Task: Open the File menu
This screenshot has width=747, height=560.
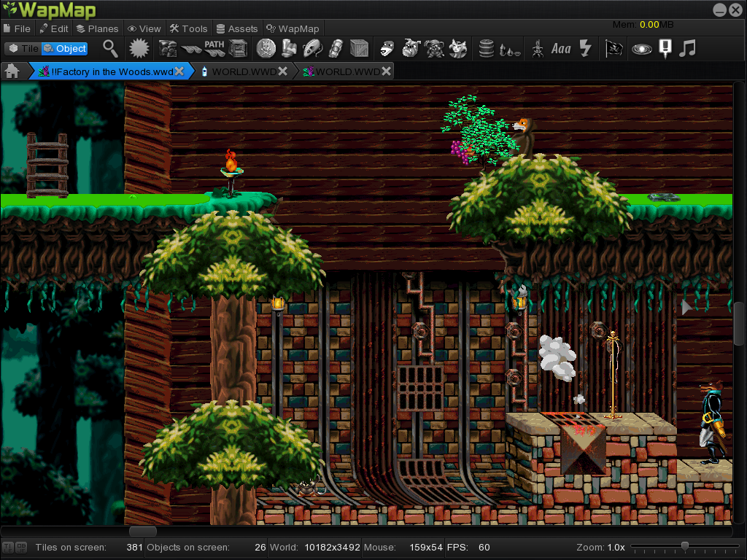Action: click(x=18, y=28)
